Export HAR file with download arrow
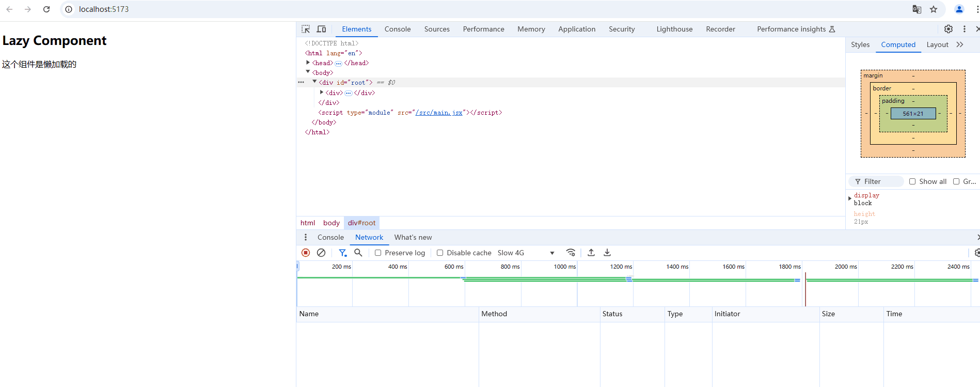This screenshot has height=387, width=980. coord(607,253)
